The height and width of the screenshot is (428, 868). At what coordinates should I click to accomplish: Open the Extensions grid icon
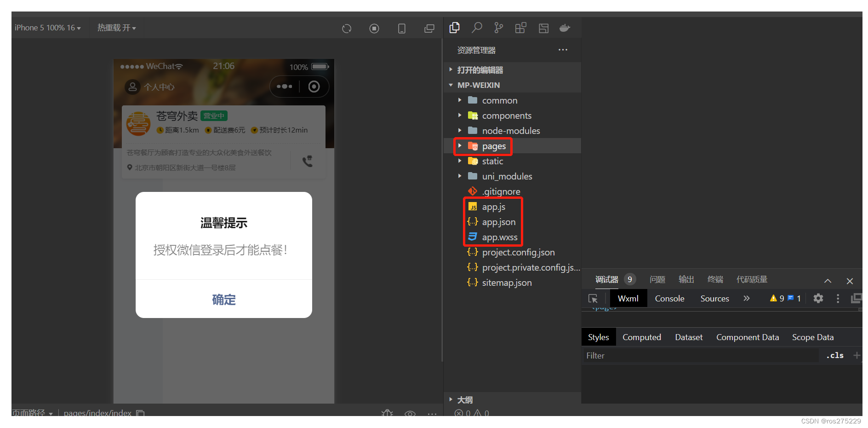click(520, 28)
